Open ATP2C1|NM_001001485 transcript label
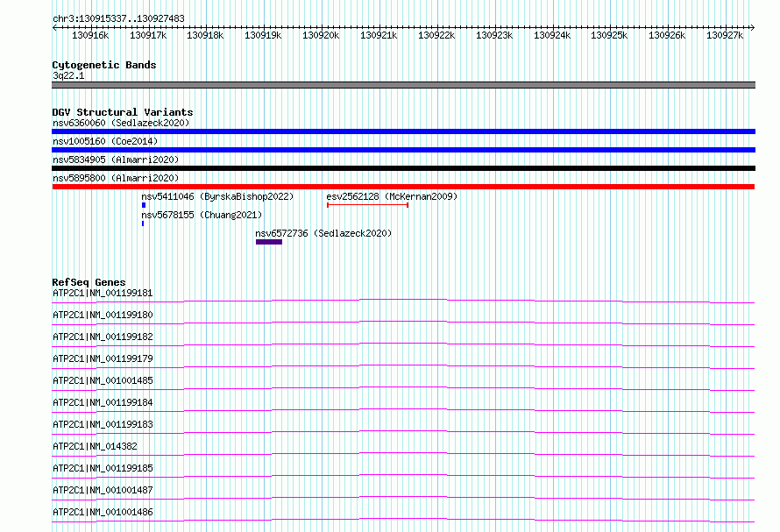 (x=103, y=380)
